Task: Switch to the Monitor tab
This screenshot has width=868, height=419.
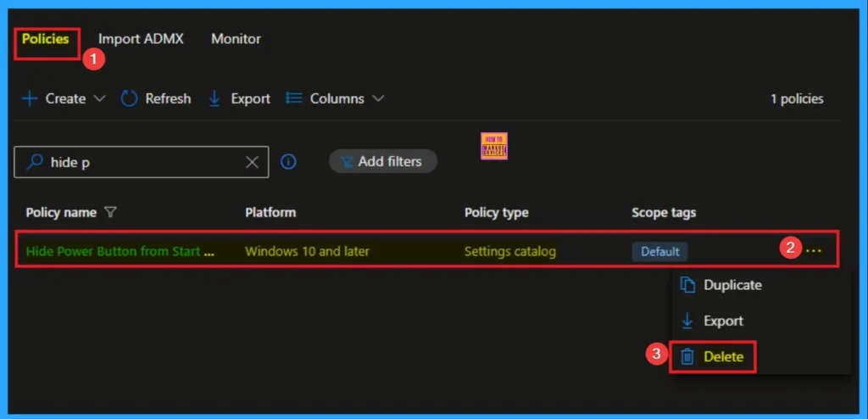Action: point(236,39)
